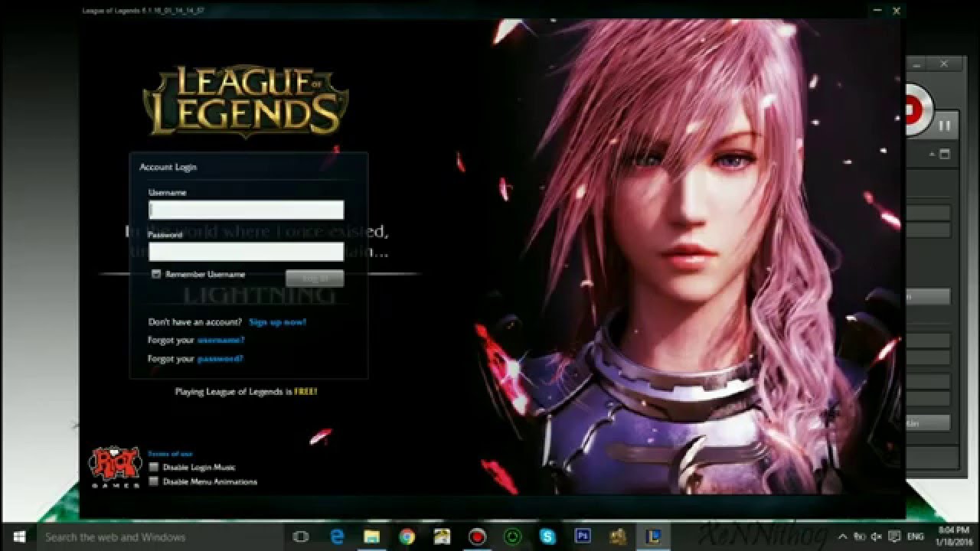980x551 pixels.
Task: Click the Username input field
Action: (x=246, y=210)
